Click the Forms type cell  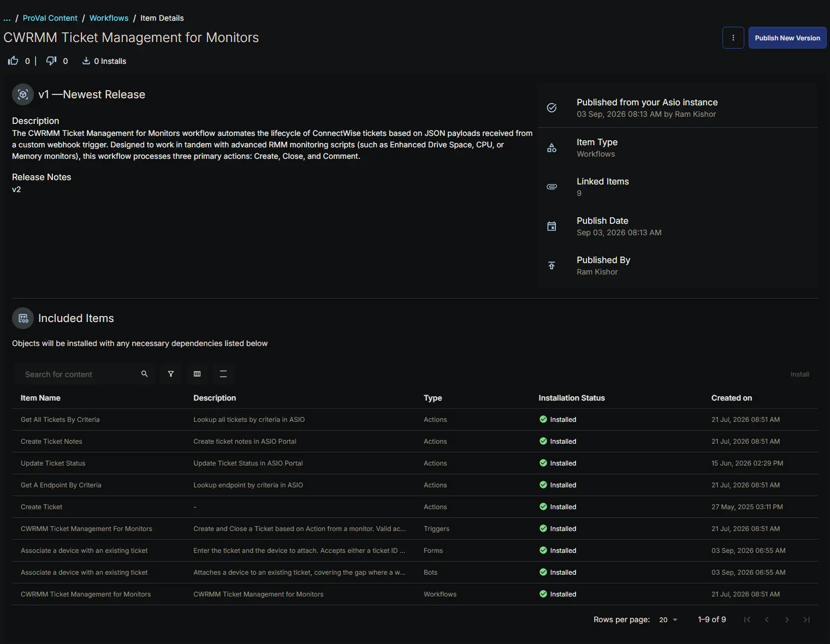[433, 550]
